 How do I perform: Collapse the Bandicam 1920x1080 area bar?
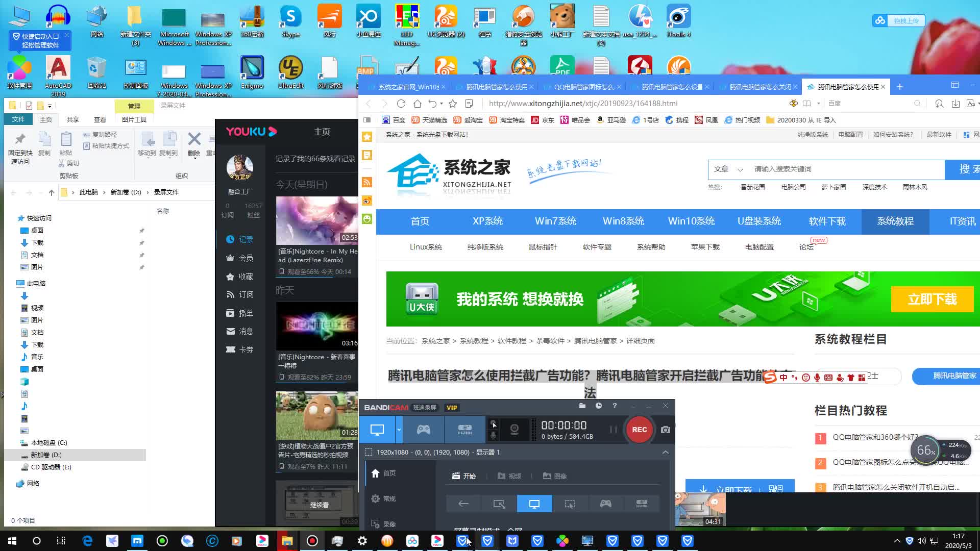(665, 452)
